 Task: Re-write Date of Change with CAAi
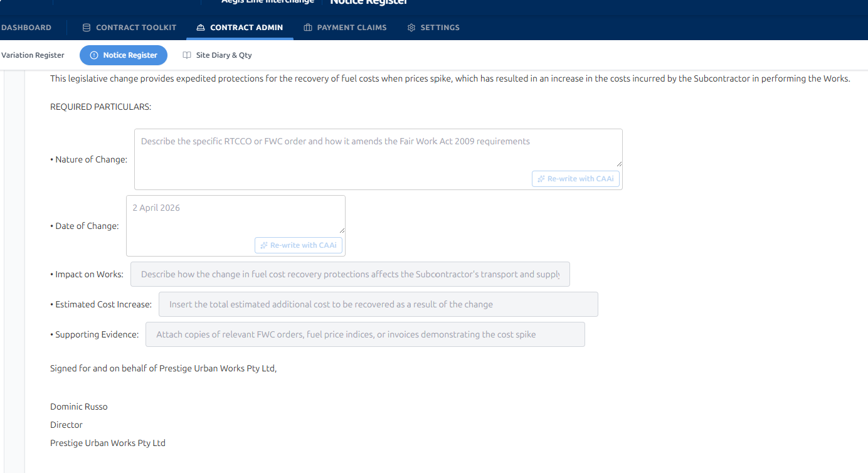[299, 245]
